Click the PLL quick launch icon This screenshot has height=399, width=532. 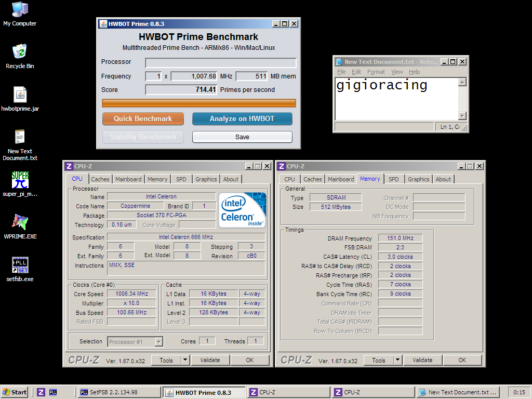(53, 392)
